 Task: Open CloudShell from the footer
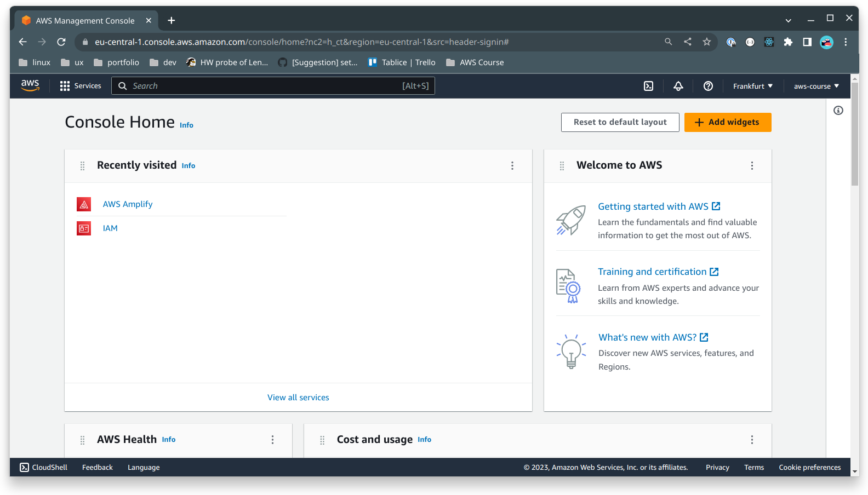tap(44, 467)
